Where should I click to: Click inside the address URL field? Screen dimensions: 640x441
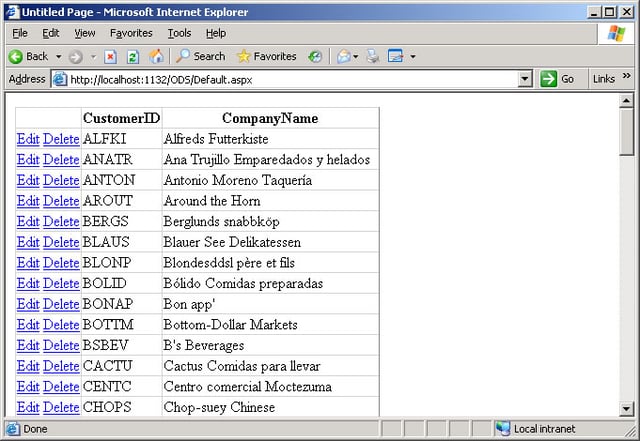(x=286, y=79)
